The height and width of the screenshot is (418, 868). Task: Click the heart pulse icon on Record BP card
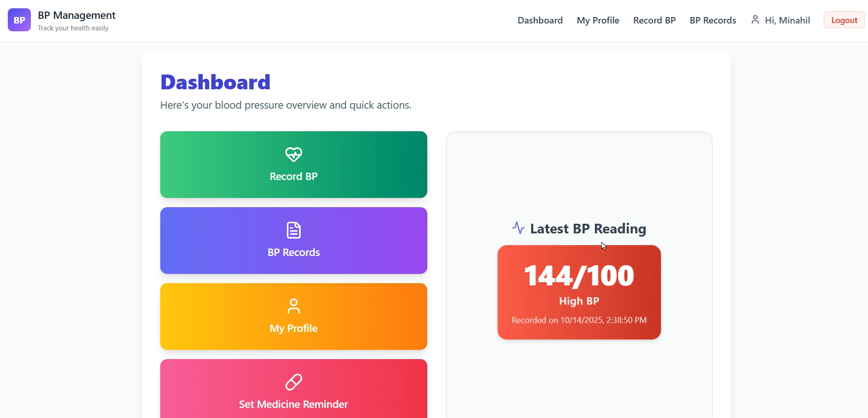click(x=293, y=154)
